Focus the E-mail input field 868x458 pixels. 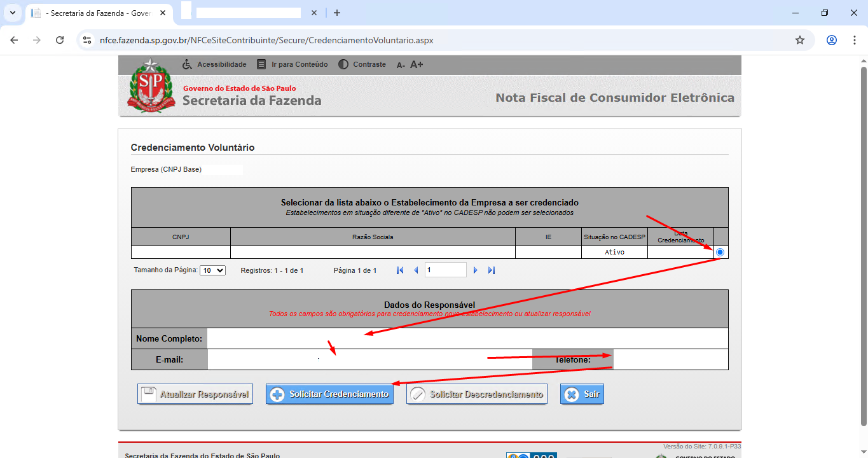[369, 359]
